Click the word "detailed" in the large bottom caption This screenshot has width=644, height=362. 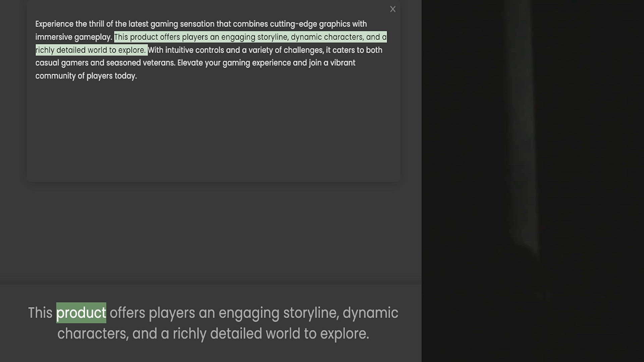(x=236, y=334)
